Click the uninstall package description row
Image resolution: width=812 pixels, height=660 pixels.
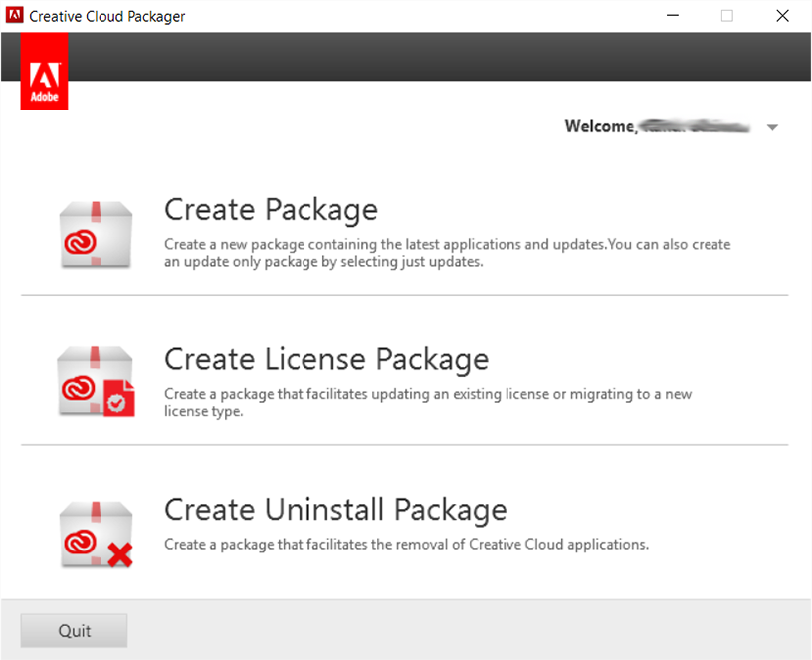pyautogui.click(x=406, y=545)
